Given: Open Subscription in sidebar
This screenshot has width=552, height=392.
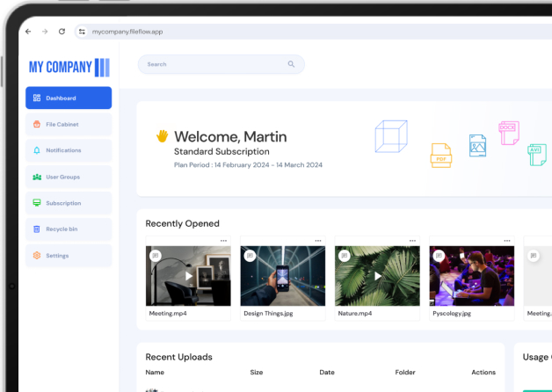Looking at the screenshot, I should click(x=69, y=203).
